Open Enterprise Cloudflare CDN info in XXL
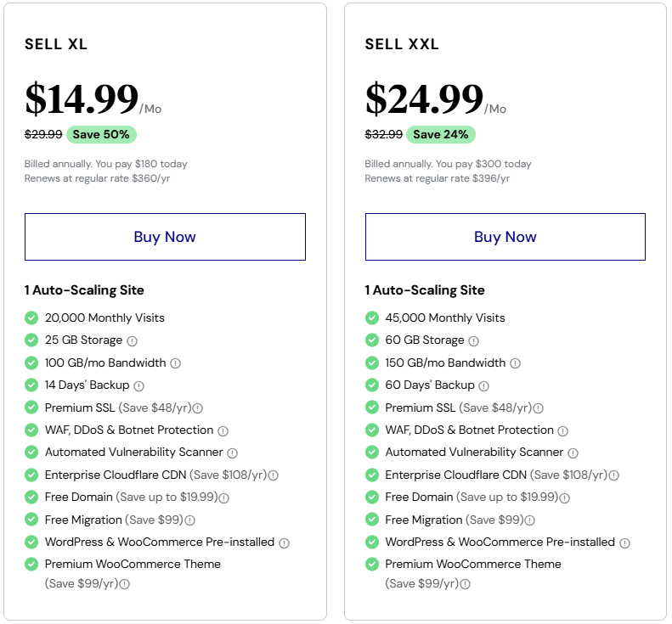The width and height of the screenshot is (672, 624). point(614,475)
